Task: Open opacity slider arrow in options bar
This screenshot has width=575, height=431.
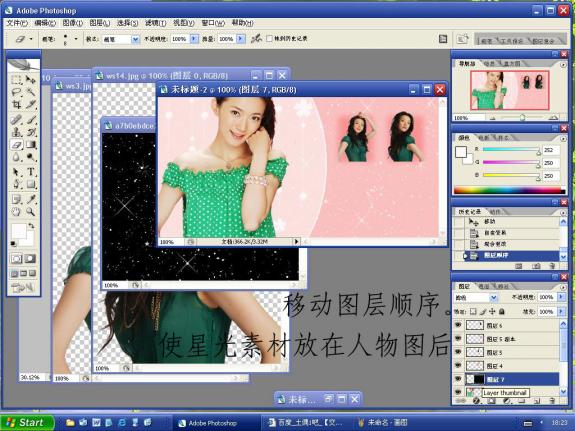Action: tap(194, 39)
